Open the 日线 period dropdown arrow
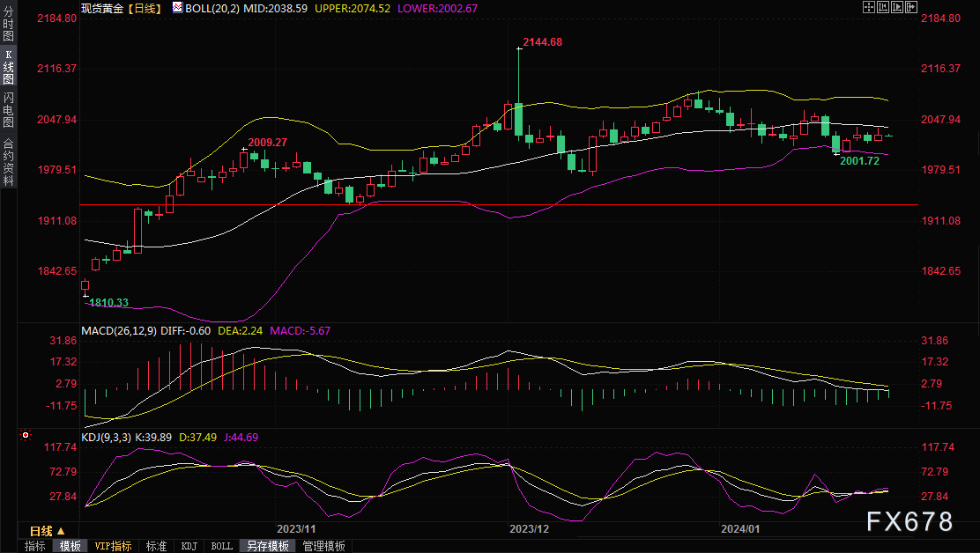This screenshot has height=553, width=980. (x=61, y=531)
